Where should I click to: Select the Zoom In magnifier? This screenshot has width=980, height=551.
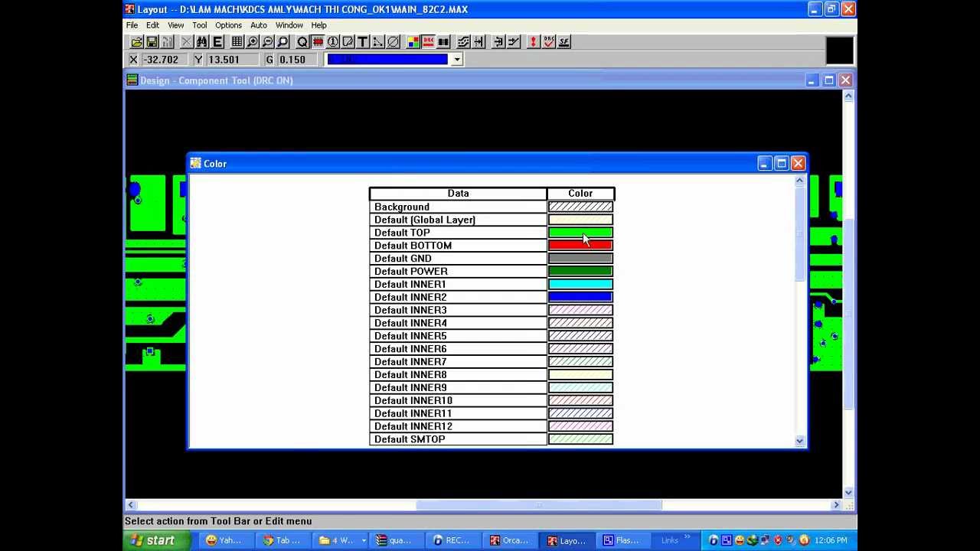tap(253, 42)
